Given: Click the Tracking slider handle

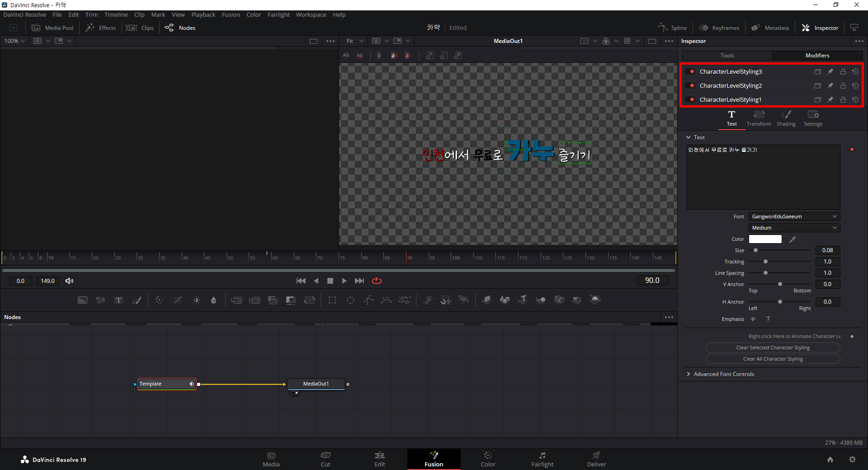Looking at the screenshot, I should pos(765,262).
